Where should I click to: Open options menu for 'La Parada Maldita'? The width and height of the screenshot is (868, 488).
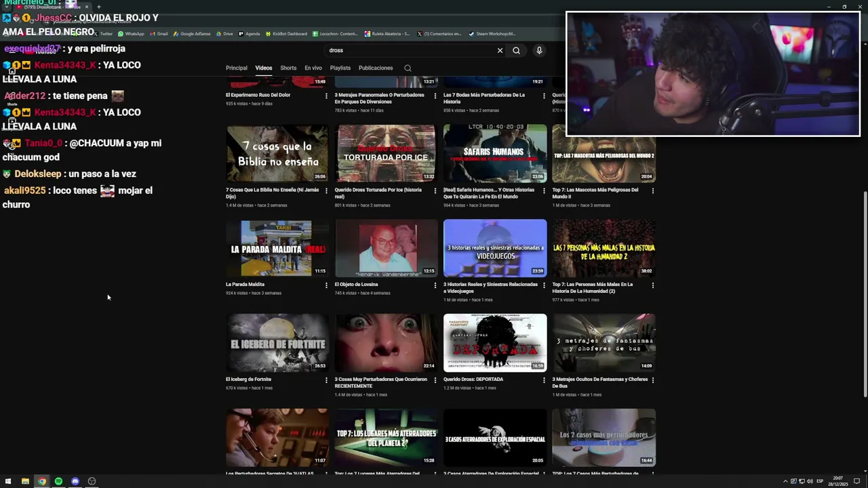pyautogui.click(x=326, y=285)
